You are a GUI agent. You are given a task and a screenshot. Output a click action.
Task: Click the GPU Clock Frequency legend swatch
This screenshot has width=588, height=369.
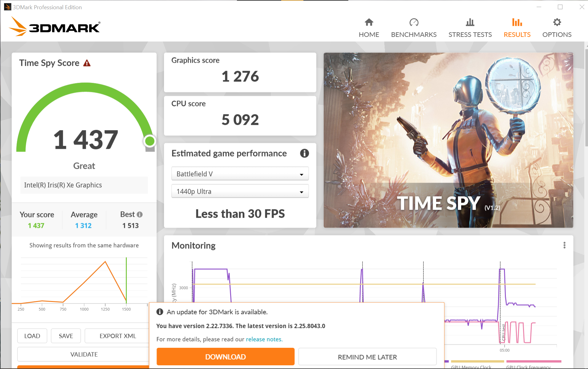(534, 361)
